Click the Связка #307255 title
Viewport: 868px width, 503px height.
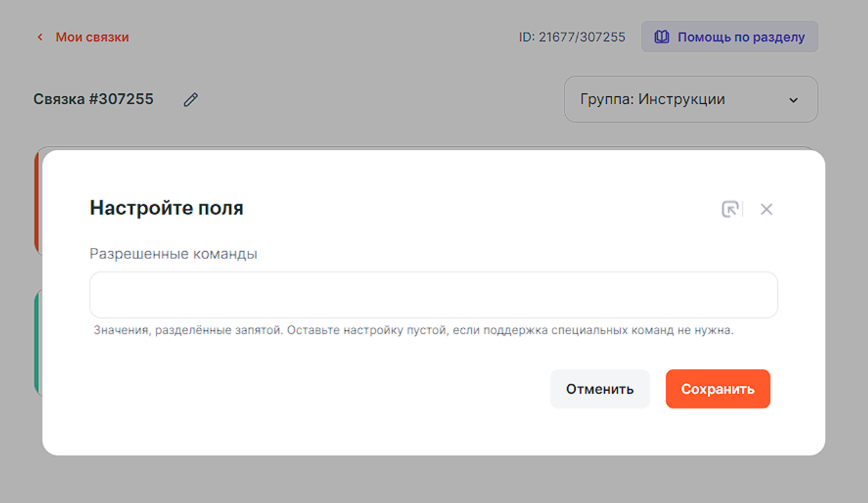(93, 99)
